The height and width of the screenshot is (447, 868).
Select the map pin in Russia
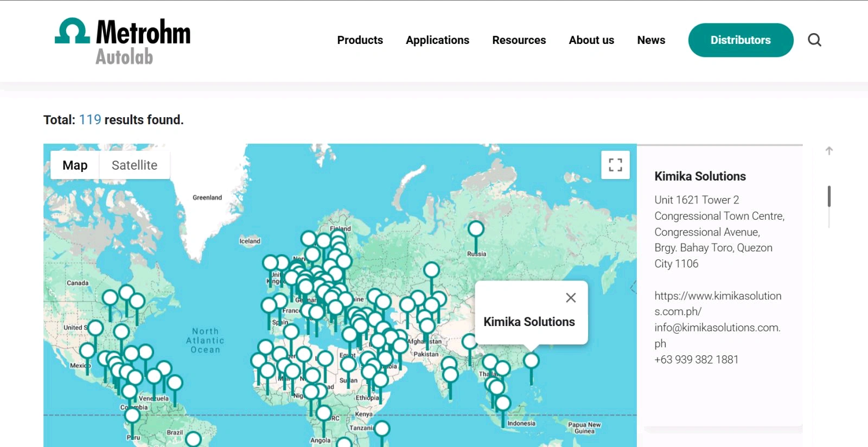click(x=476, y=229)
